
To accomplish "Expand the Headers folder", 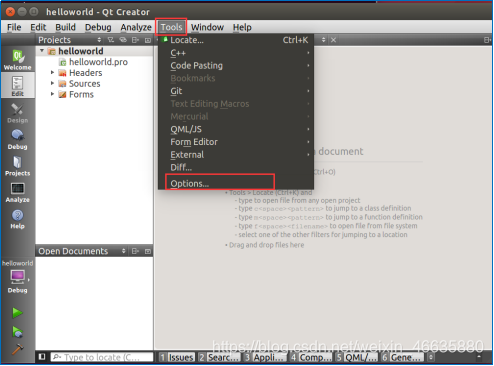I will pyautogui.click(x=52, y=72).
